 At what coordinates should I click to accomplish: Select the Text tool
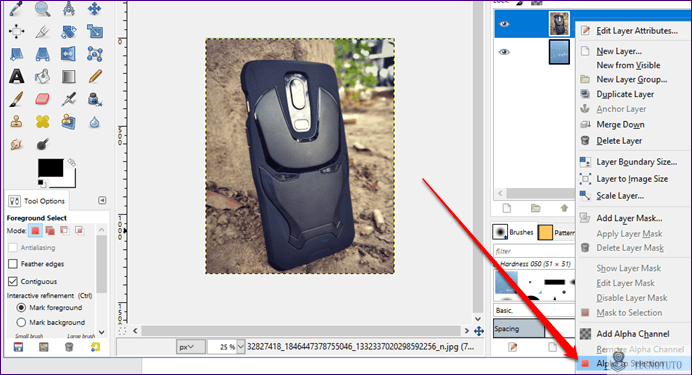[16, 76]
